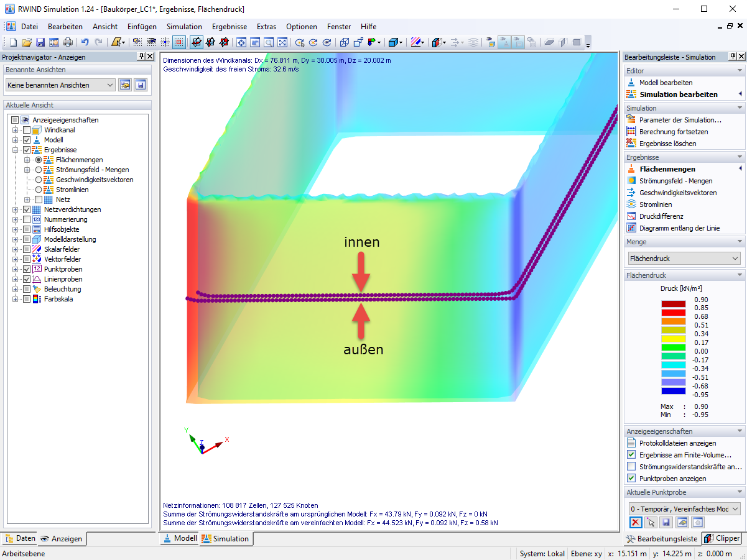Open the Ergebnisse menu
Screen dimensions: 747x560
point(230,27)
